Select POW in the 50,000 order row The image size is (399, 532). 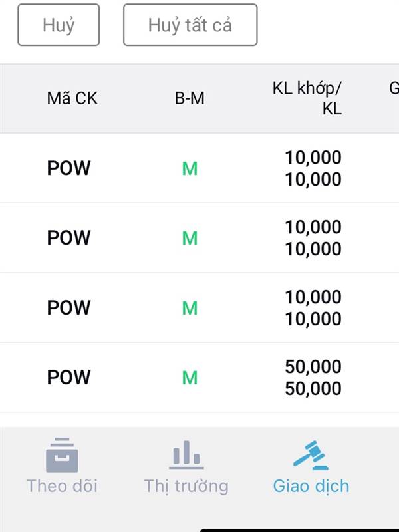tap(69, 377)
